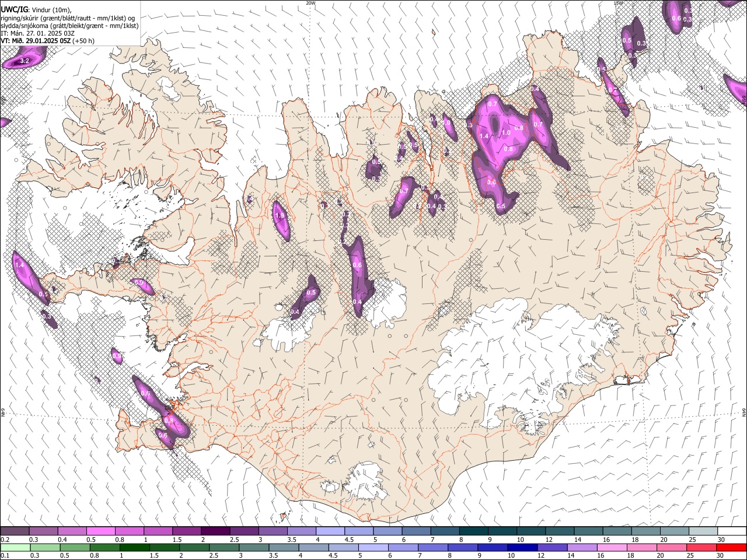This screenshot has width=747, height=560.
Task: Click the '0.2' scale label, upper legend row
Action: 5,540
